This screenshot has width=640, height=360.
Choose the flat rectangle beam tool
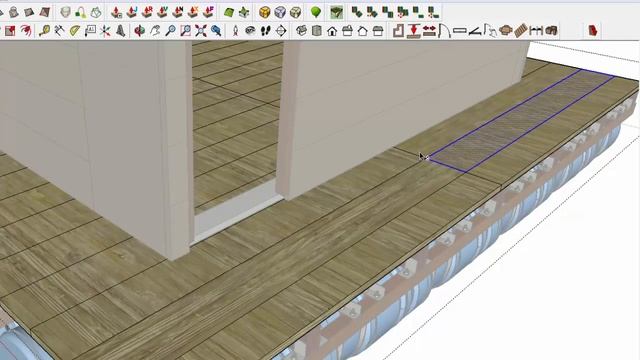pos(460,31)
